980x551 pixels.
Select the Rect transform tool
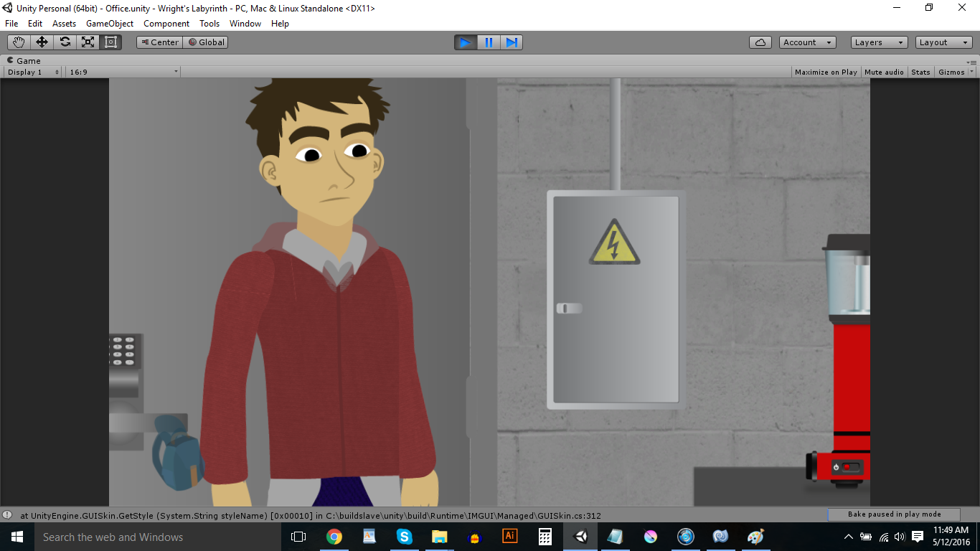(x=110, y=42)
